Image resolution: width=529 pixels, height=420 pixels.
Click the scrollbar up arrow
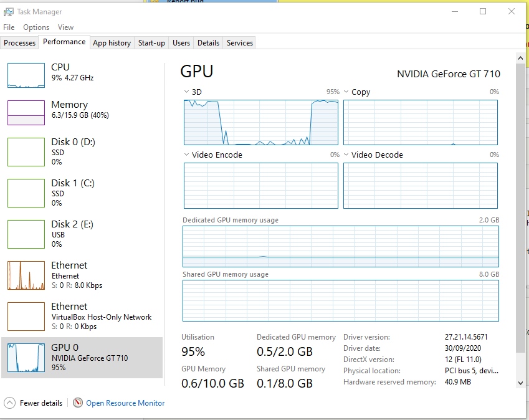520,58
